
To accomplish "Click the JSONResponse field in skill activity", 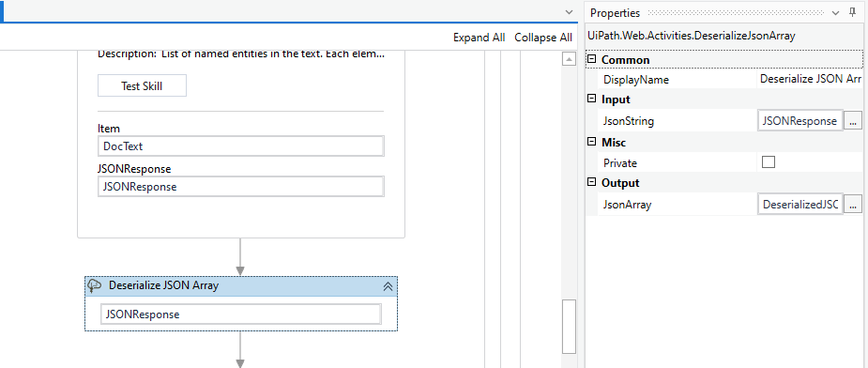I will [x=241, y=187].
